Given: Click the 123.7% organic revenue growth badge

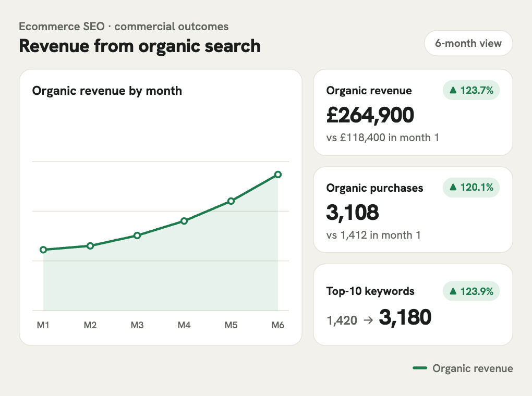Looking at the screenshot, I should pos(471,90).
